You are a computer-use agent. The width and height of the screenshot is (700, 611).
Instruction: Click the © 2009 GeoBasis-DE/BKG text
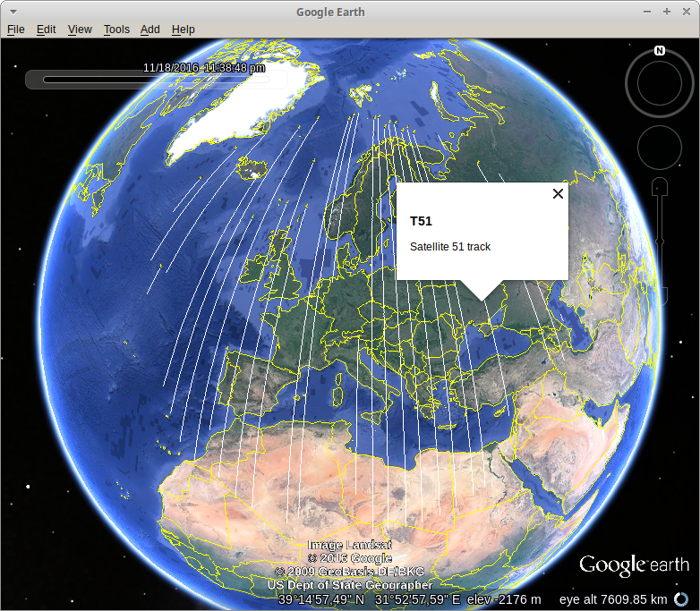[350, 572]
